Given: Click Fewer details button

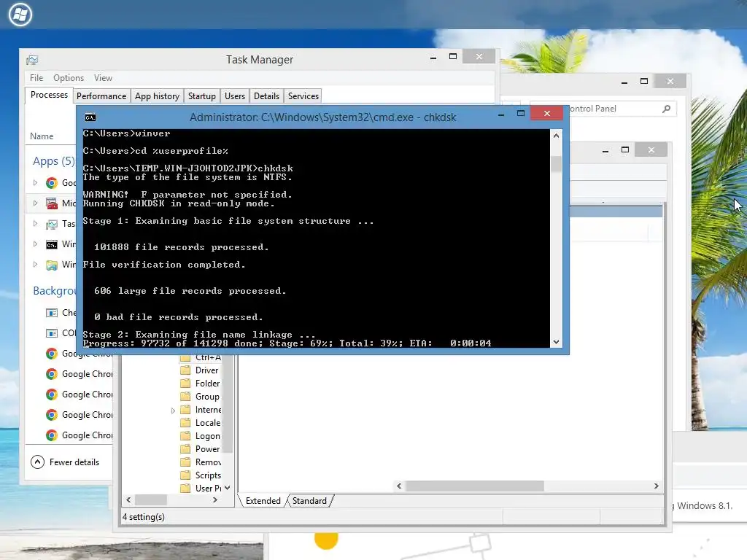Looking at the screenshot, I should coord(65,462).
